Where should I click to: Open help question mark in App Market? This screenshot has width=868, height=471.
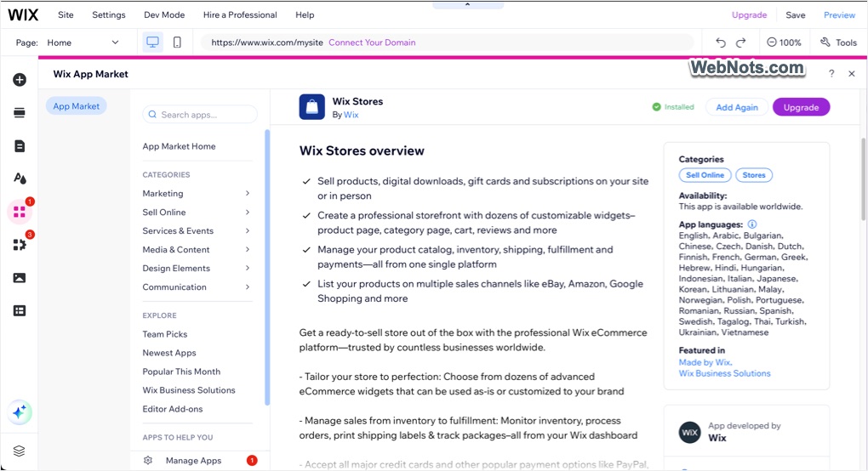pos(831,73)
